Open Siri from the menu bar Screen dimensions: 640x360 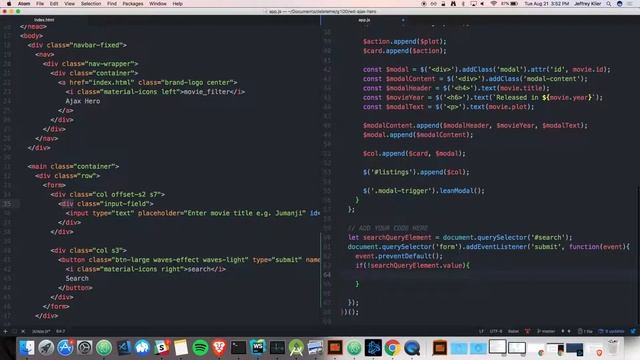point(620,4)
